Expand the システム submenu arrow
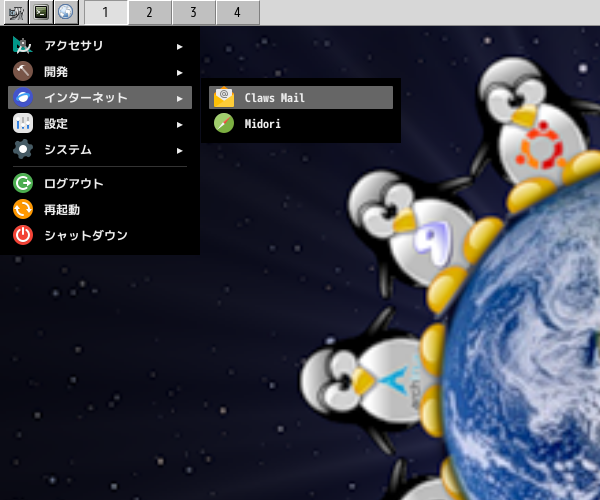600x500 pixels. click(179, 151)
